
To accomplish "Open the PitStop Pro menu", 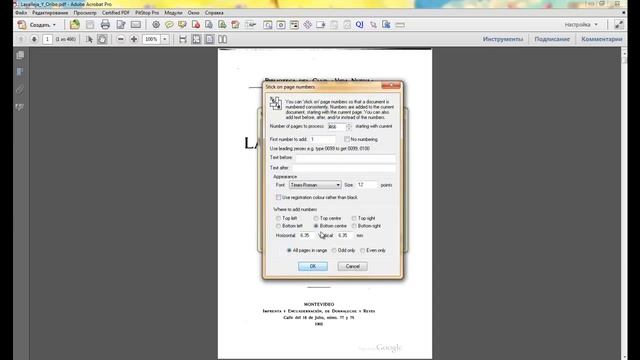I will coord(147,13).
